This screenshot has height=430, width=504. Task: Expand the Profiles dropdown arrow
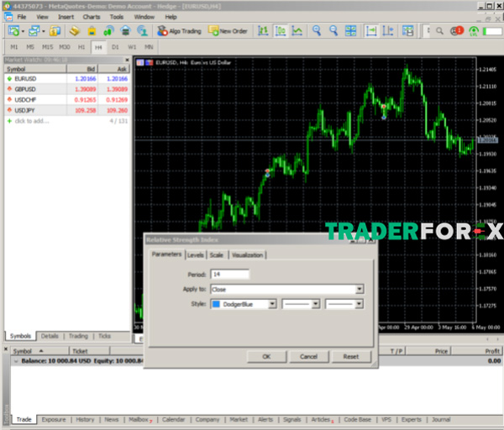pos(44,31)
